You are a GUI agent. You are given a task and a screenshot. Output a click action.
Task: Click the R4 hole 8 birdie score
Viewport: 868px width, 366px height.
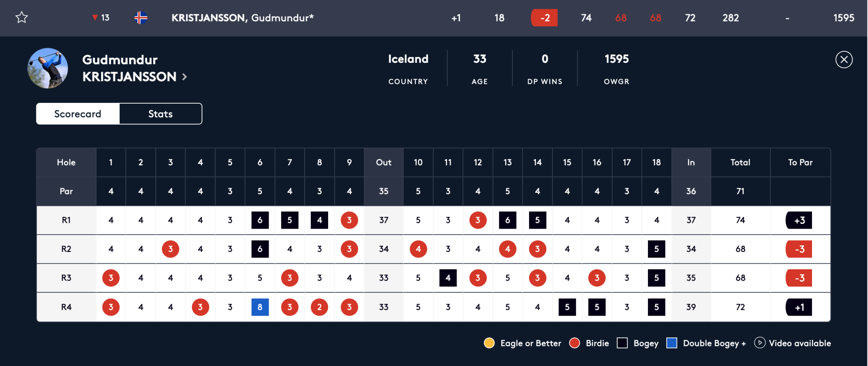pyautogui.click(x=319, y=307)
